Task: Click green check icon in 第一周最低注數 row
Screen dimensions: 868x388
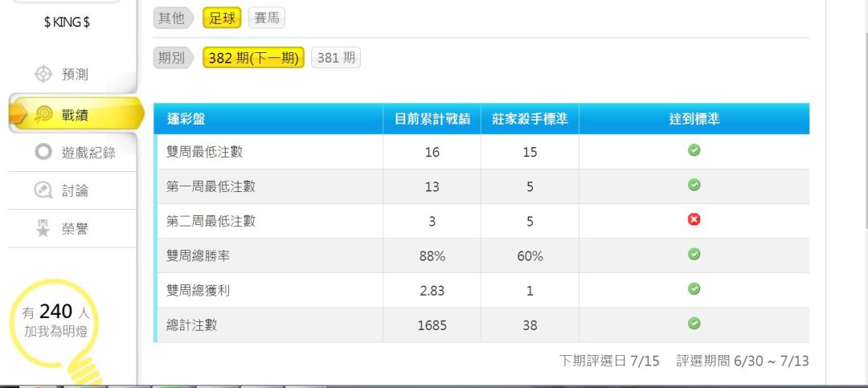Action: point(694,185)
